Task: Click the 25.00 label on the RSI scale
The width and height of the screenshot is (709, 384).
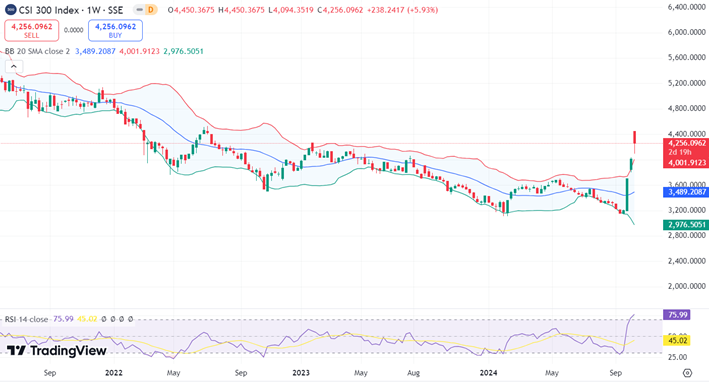Action: pyautogui.click(x=678, y=357)
